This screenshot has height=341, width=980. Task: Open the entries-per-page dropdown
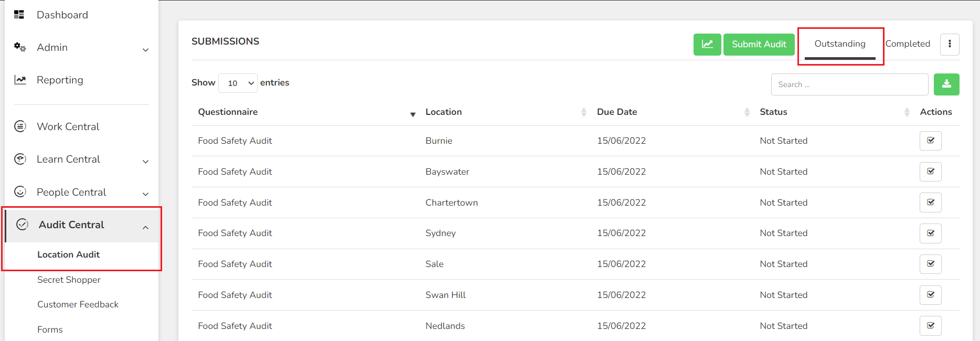pyautogui.click(x=238, y=83)
